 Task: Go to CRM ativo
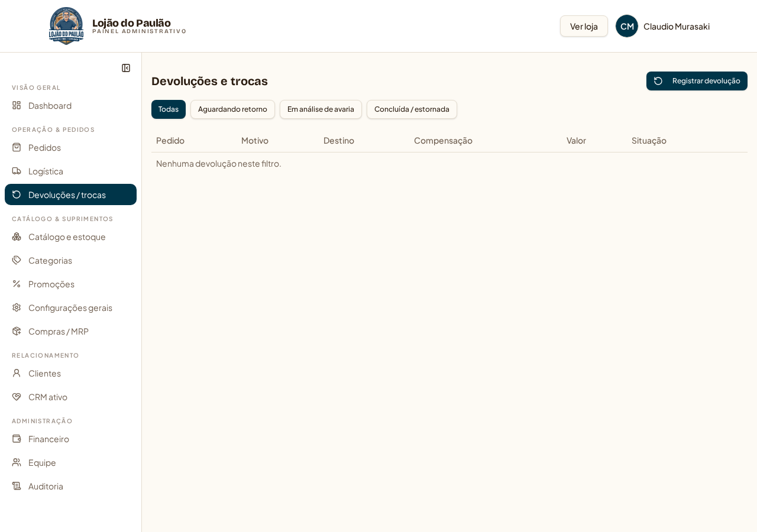pyautogui.click(x=70, y=397)
